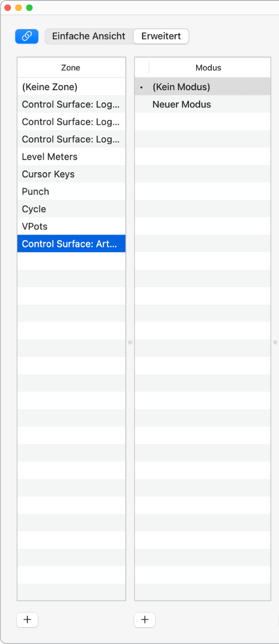
Task: Switch to Einfache Ansicht tab
Action: [x=89, y=36]
